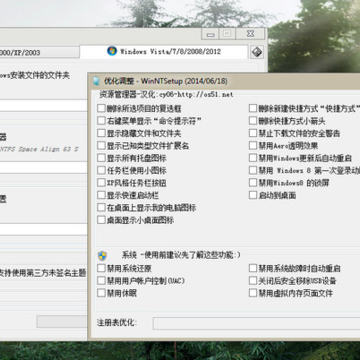This screenshot has height=360, width=360.
Task: Enable 禁用系统故障时自动重启 checkbox
Action: coord(253,268)
